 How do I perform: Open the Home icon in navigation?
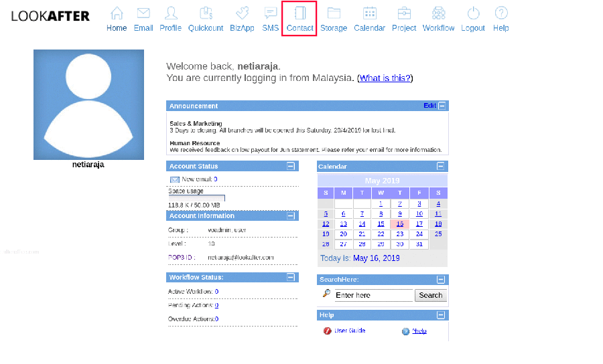tap(117, 13)
